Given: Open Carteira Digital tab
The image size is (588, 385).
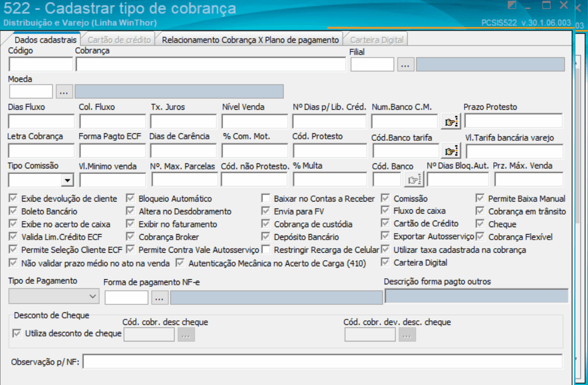Looking at the screenshot, I should [x=376, y=40].
